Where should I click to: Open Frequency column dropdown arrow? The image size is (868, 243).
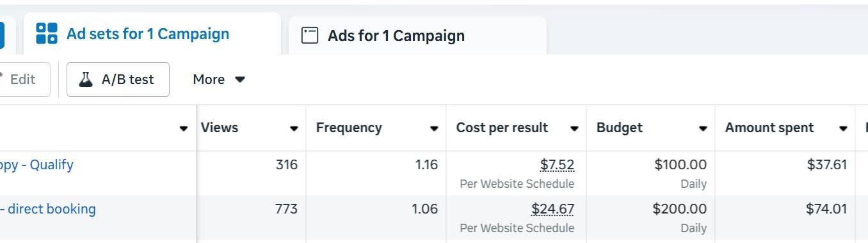434,128
